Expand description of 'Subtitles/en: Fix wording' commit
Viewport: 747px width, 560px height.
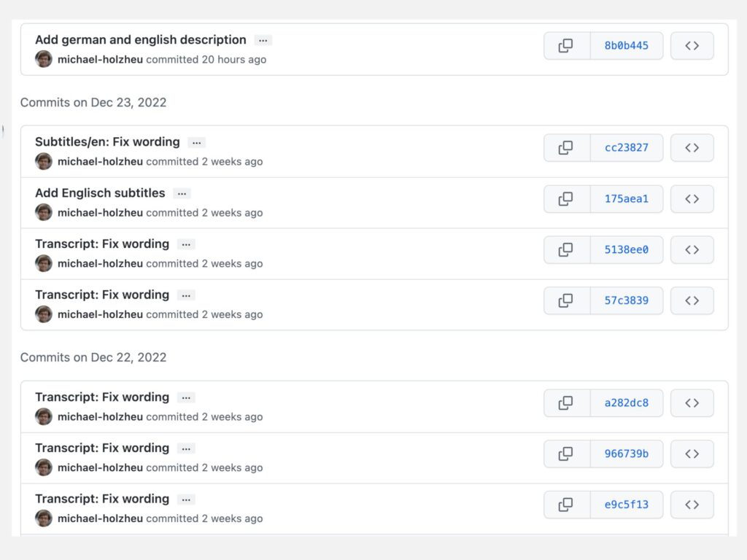(x=196, y=142)
